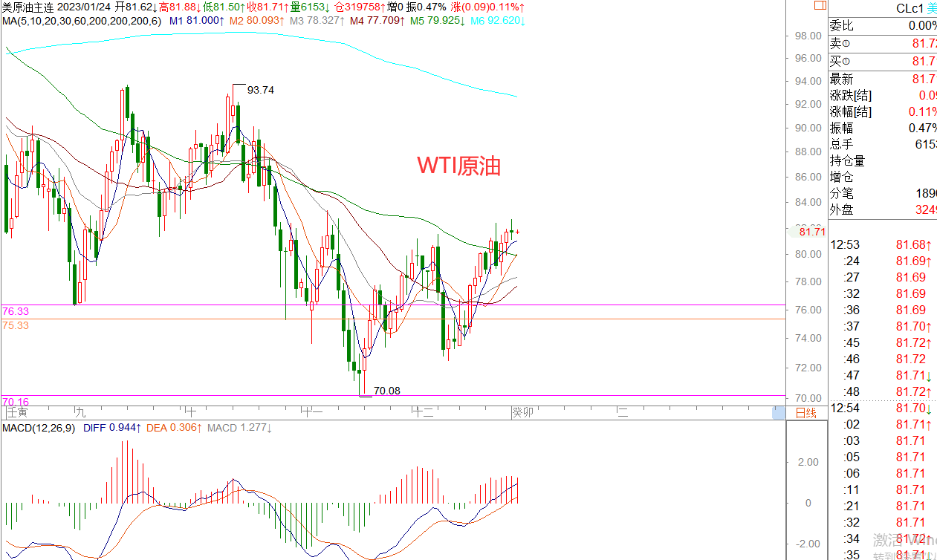Screen dimensions: 937x560
Task: Select the 买① bid price row
Action: pos(883,61)
